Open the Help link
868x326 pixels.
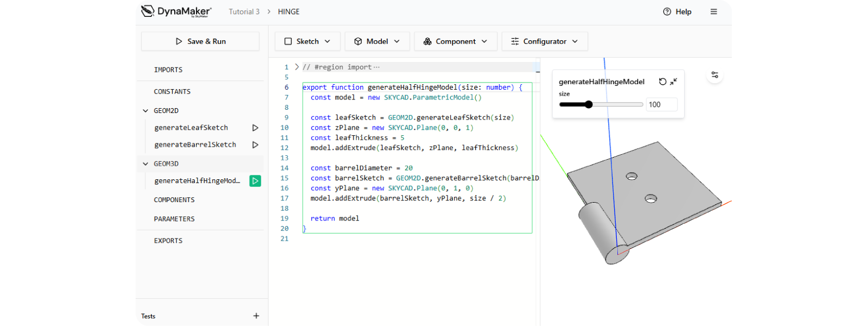click(x=677, y=11)
